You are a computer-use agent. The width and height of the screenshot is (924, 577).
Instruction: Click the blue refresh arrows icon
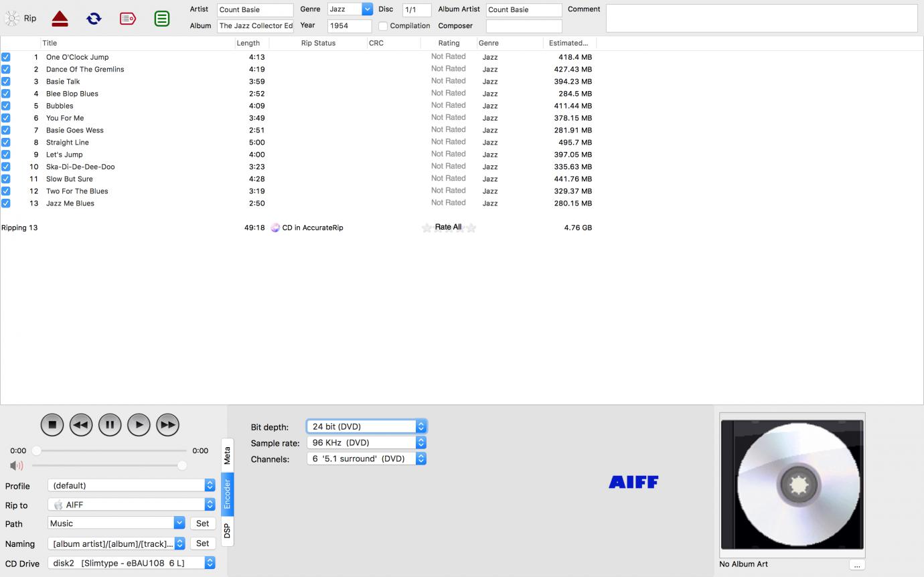(94, 19)
